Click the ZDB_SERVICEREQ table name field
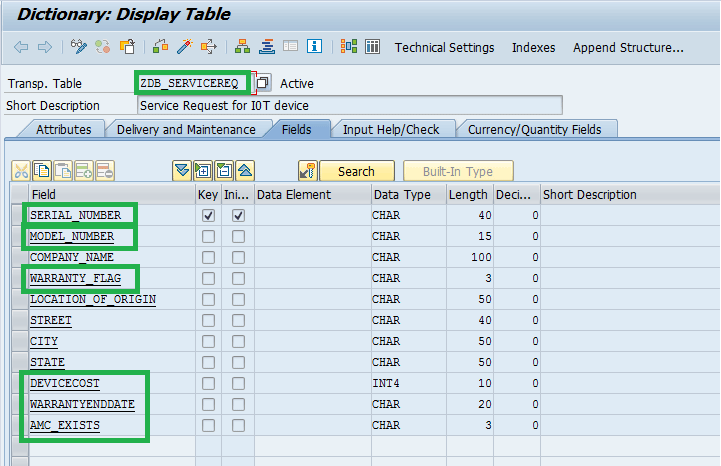This screenshot has height=466, width=721. [x=194, y=83]
